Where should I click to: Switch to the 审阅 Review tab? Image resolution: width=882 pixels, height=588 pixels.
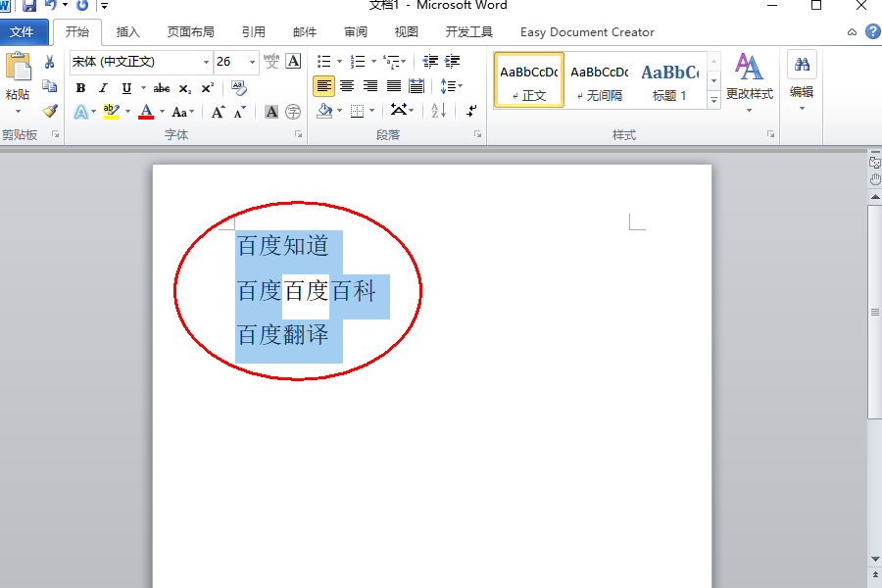(356, 32)
